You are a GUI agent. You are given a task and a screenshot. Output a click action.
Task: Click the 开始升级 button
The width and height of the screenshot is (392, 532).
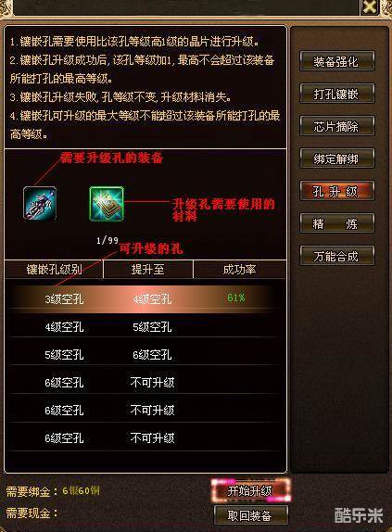(x=250, y=490)
